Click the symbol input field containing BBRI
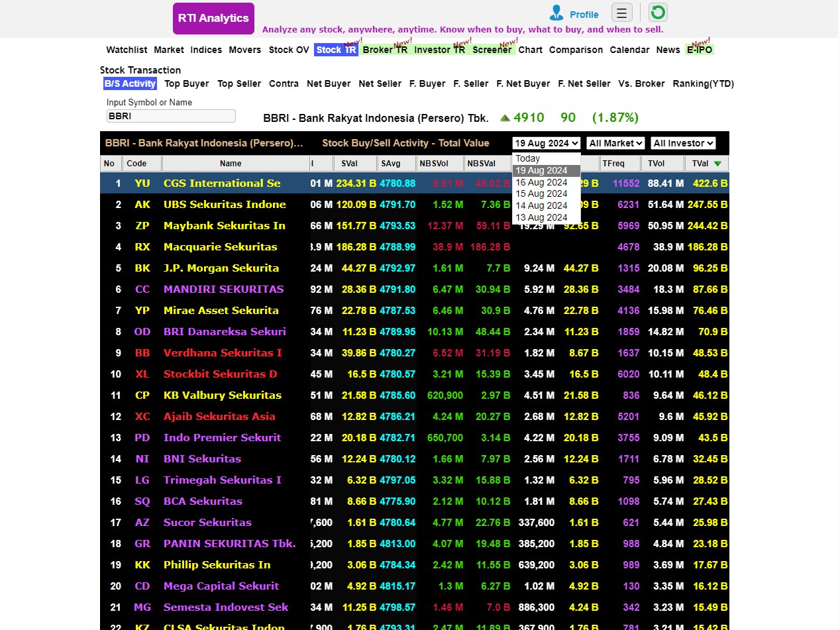 click(x=171, y=116)
